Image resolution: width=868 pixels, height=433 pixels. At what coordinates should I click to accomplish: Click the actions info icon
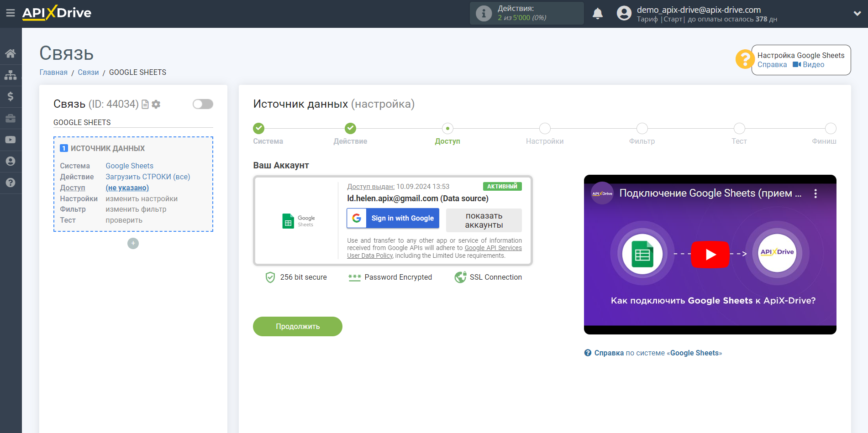[x=484, y=13]
